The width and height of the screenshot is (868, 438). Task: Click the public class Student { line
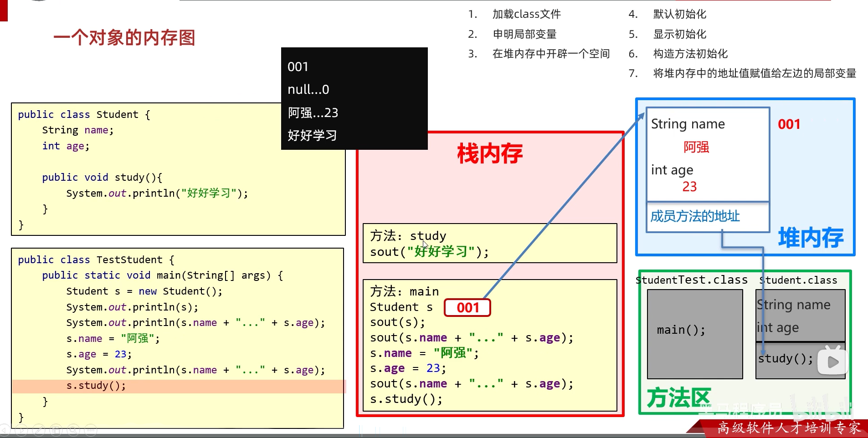point(84,115)
